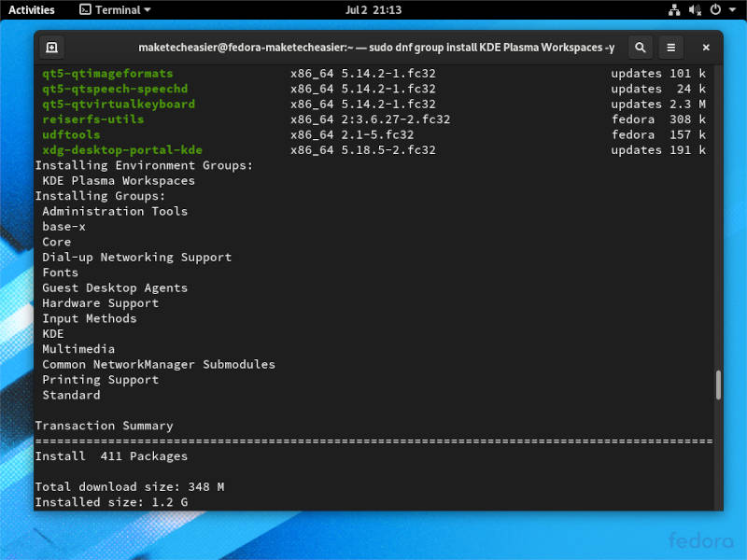This screenshot has width=747, height=560.
Task: Select the xdg-desktop-portal-kde package name
Action: coord(121,149)
